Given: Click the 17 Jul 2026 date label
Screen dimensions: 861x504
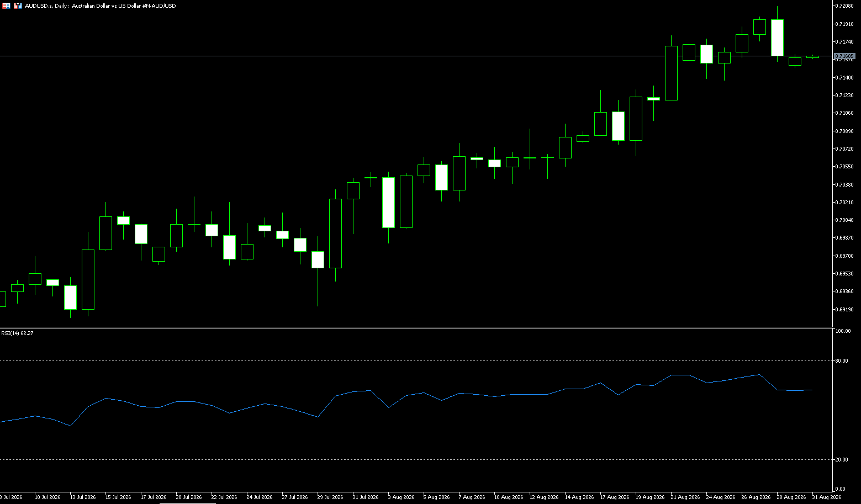Looking at the screenshot, I should (154, 497).
